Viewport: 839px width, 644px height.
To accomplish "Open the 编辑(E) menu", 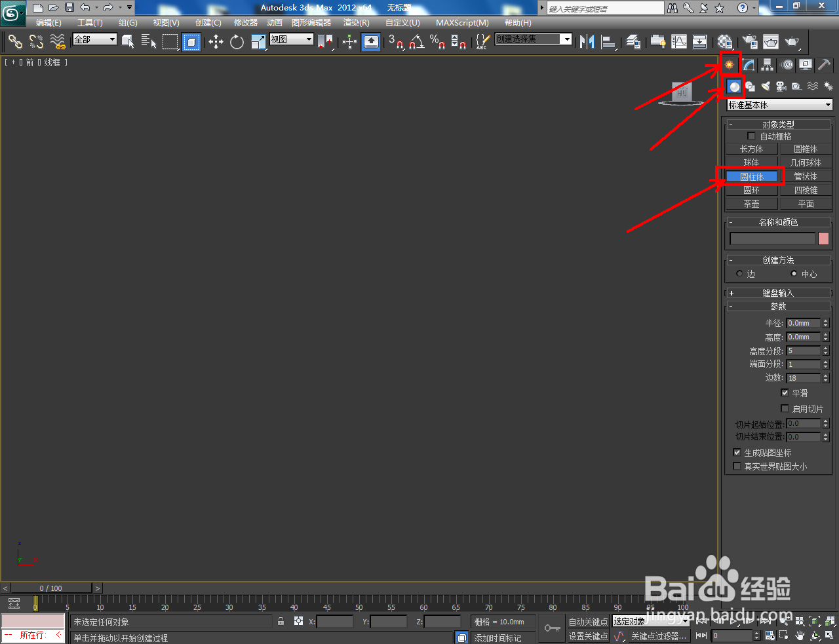I will tap(49, 23).
